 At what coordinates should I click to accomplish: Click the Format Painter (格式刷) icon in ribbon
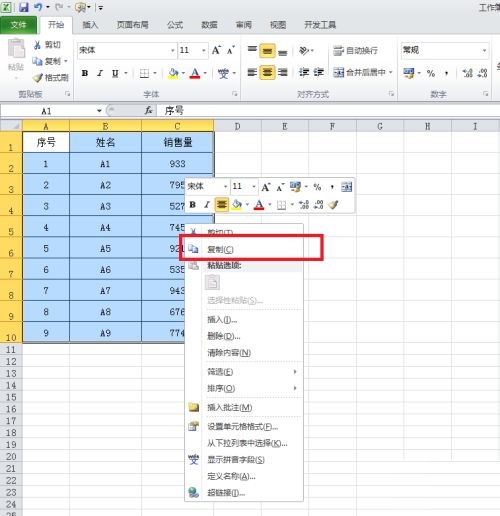click(x=38, y=78)
